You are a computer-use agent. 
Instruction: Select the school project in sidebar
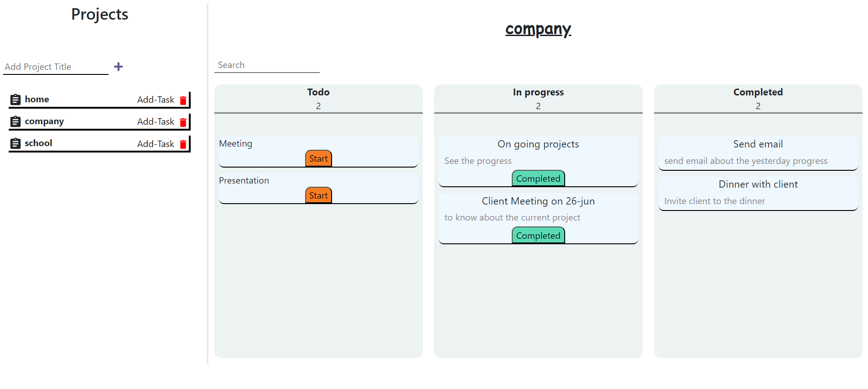(38, 143)
